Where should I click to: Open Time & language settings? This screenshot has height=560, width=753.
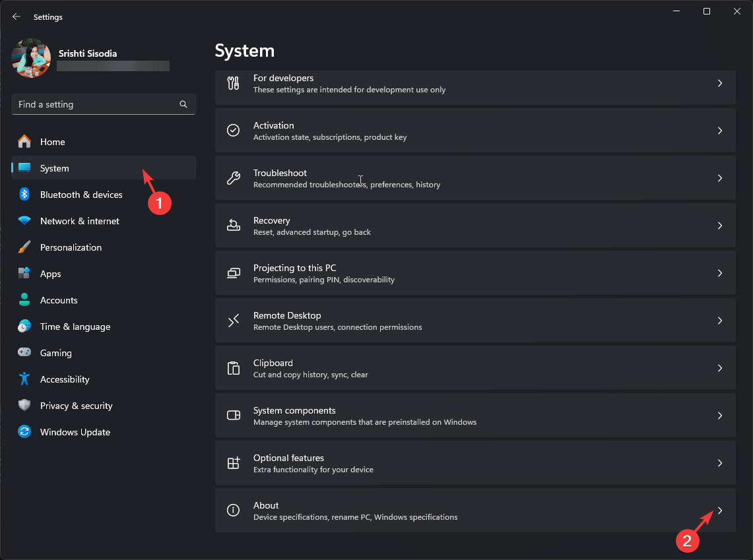pos(103,327)
